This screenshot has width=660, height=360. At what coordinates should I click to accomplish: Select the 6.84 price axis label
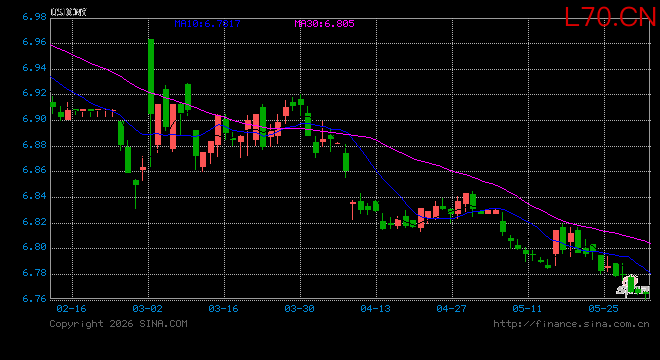coord(35,196)
